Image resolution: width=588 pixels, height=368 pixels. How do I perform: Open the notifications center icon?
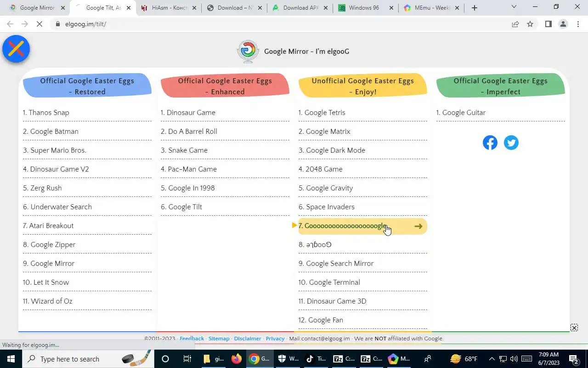[573, 359]
